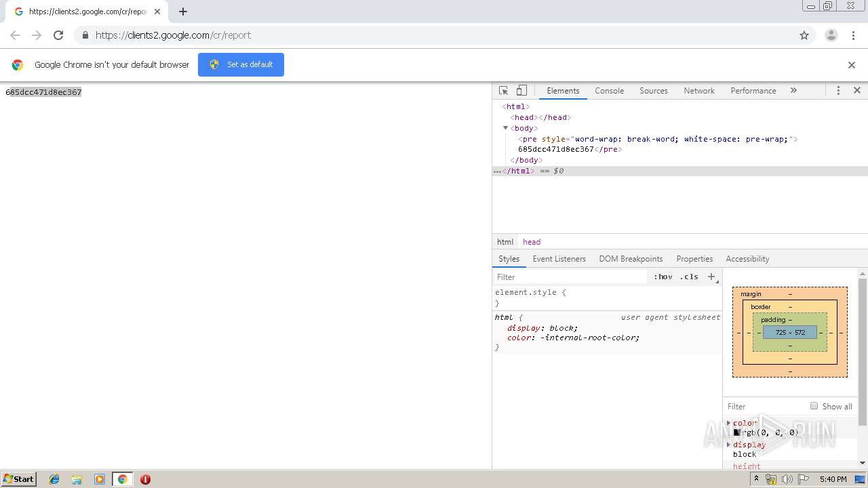Enable Show all computed properties
868x488 pixels.
click(814, 406)
